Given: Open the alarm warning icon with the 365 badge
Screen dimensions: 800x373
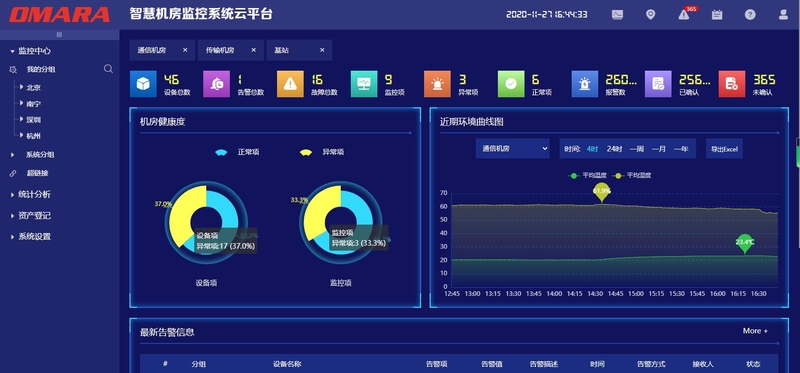Looking at the screenshot, I should pyautogui.click(x=684, y=15).
